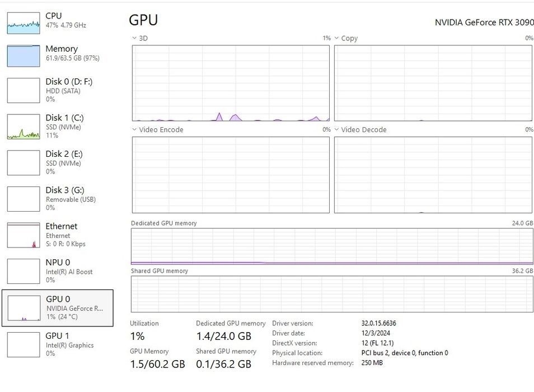The height and width of the screenshot is (392, 534).
Task: Select the Ethernet network graph entry
Action: [x=24, y=235]
